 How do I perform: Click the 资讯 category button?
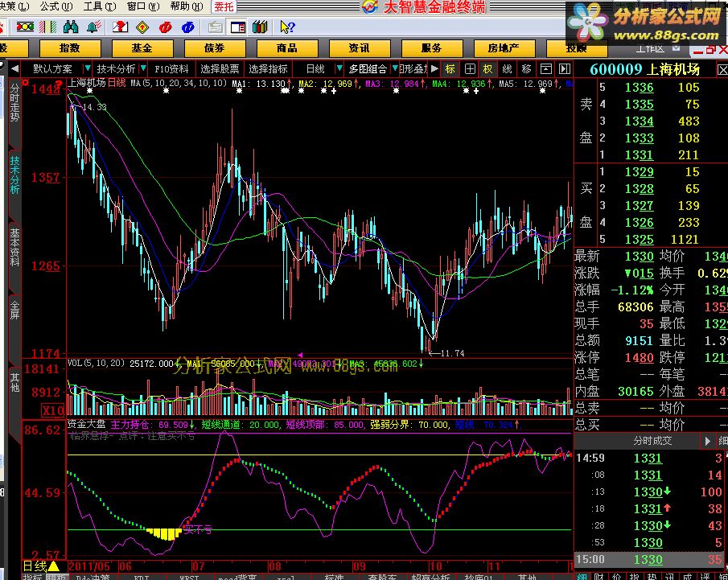(360, 48)
